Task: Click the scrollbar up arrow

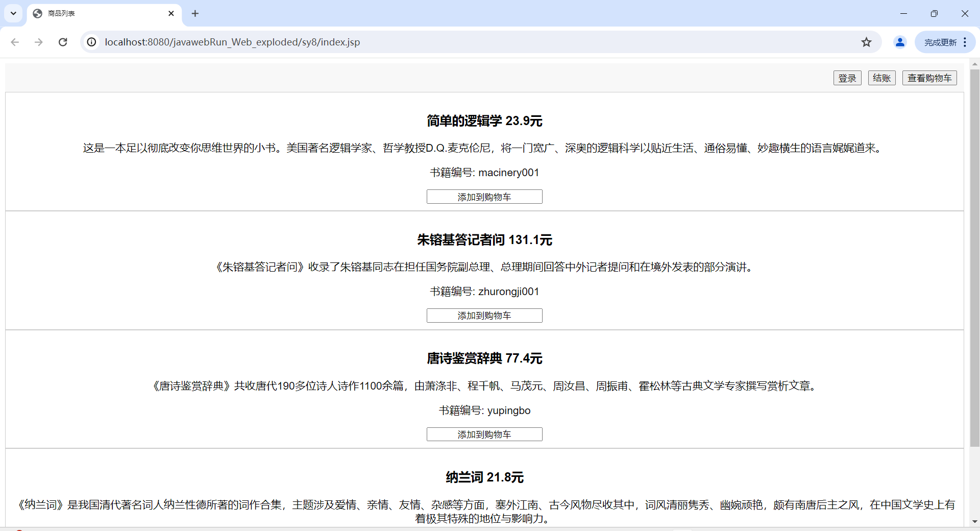Action: click(975, 64)
